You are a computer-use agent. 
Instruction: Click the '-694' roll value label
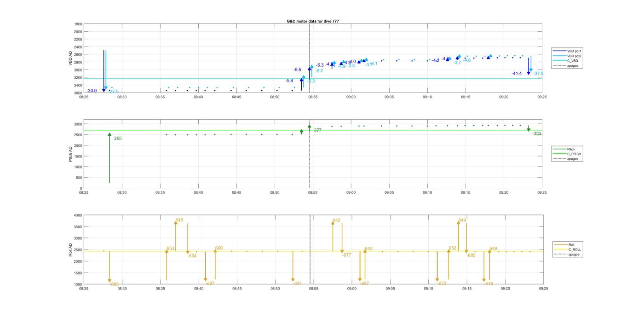coord(192,255)
